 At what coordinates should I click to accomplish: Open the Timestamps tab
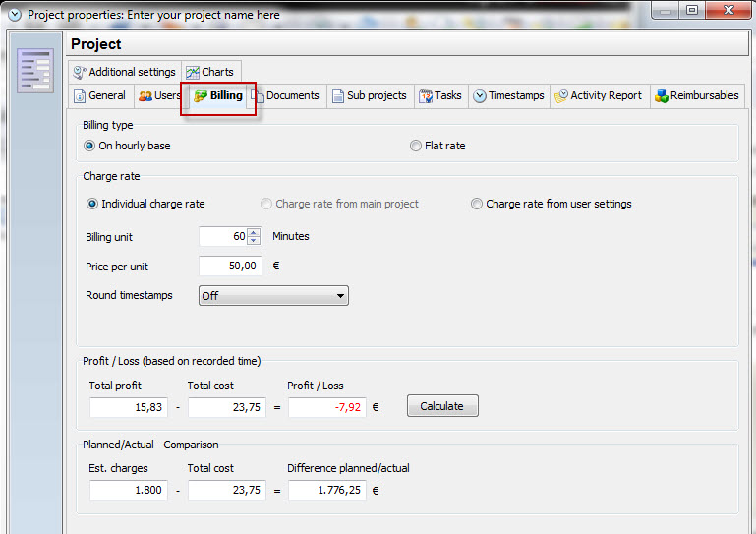pos(508,96)
